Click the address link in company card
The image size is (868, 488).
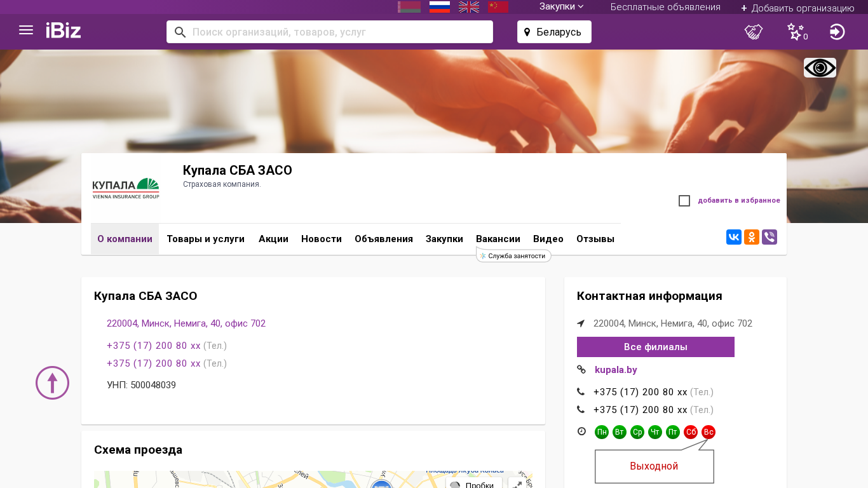186,323
